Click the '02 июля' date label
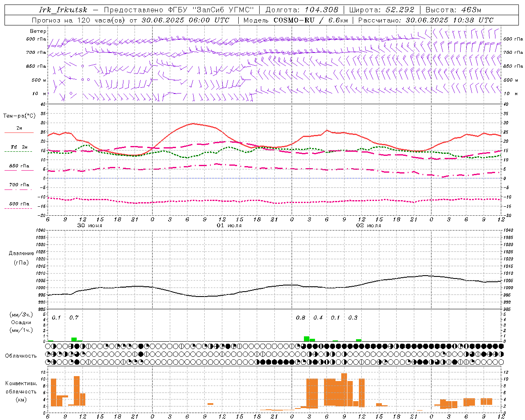Image resolution: width=525 pixels, height=420 pixels. pyautogui.click(x=368, y=226)
